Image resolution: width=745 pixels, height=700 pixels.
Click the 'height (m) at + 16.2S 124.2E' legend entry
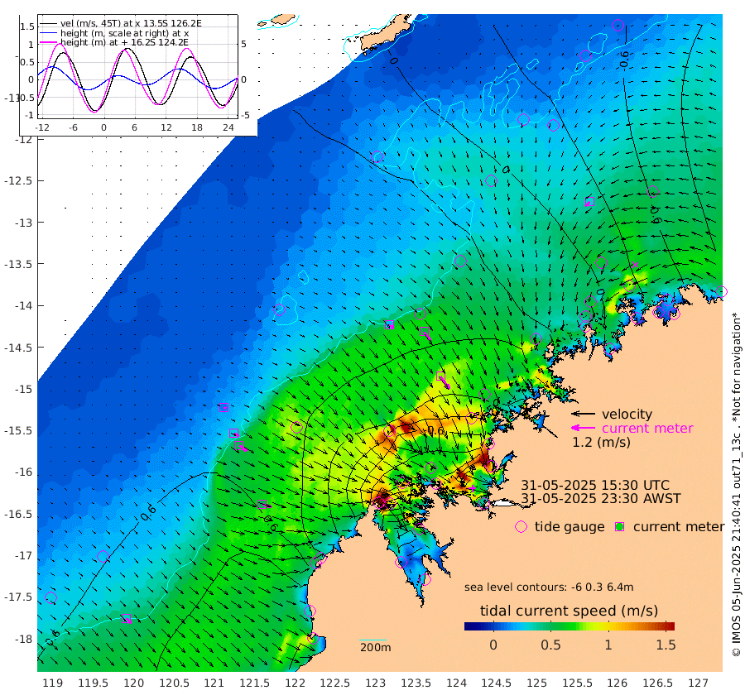(124, 42)
